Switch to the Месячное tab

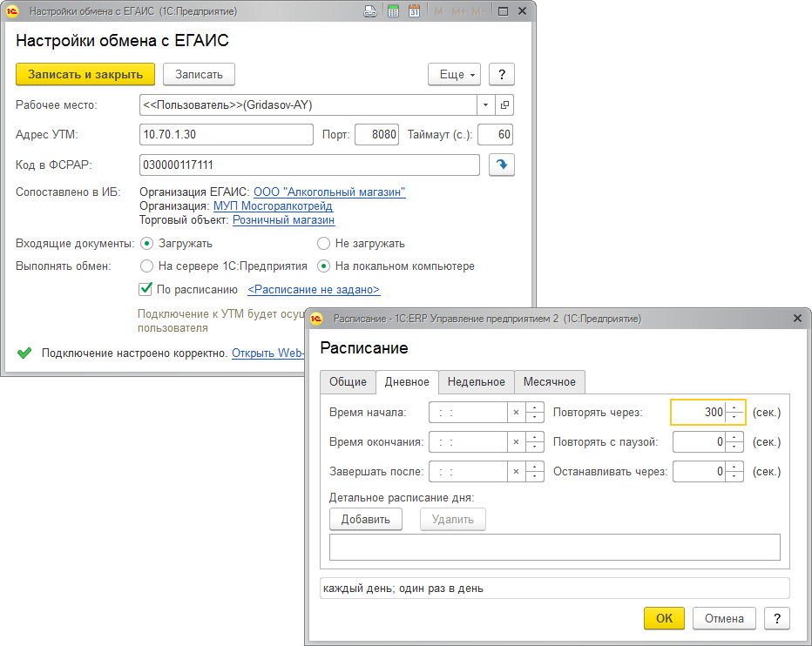point(550,382)
